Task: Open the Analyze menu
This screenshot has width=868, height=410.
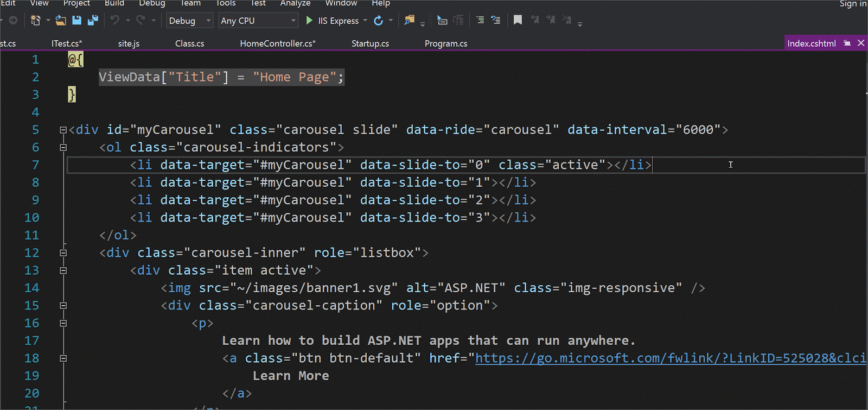Action: coord(295,3)
